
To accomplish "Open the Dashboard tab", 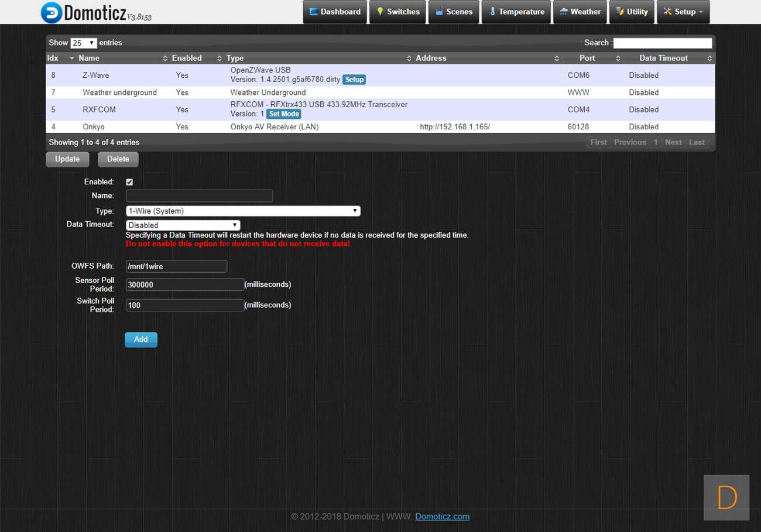I will (x=335, y=12).
